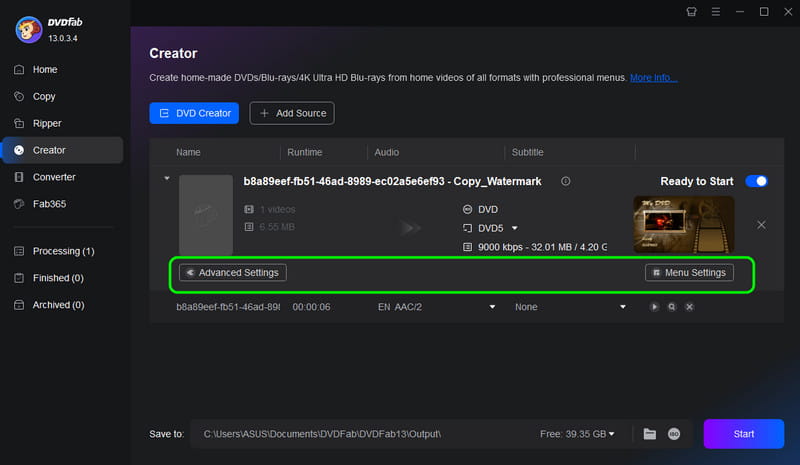Open the DVD Creator mode switcher
Viewport: 800px width, 465px height.
(194, 113)
